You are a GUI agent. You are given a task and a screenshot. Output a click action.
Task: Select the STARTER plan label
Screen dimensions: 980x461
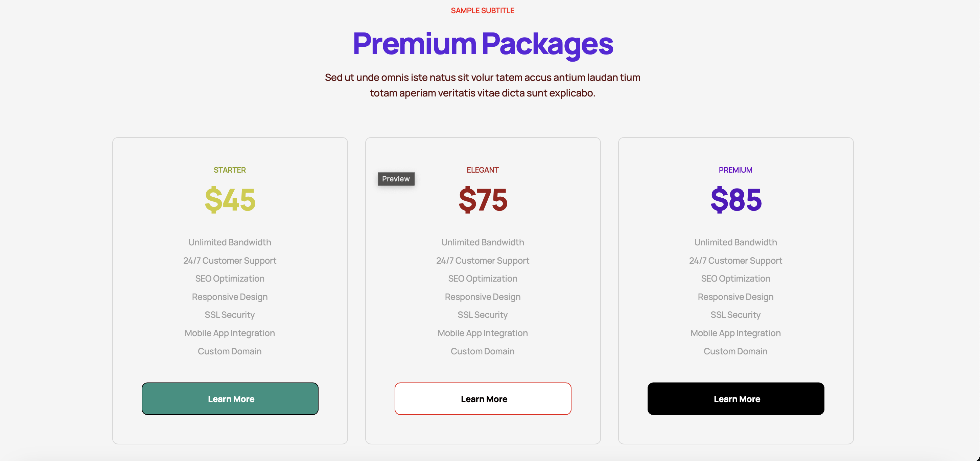[229, 170]
